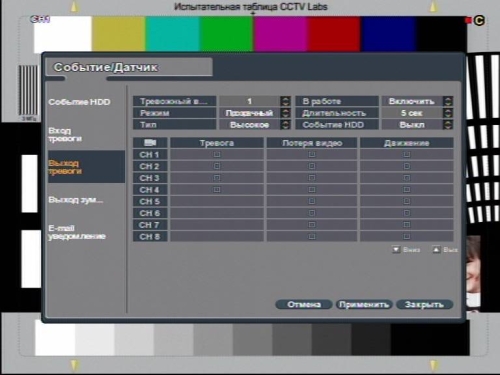500x375 pixels.
Task: Click the Применить button
Action: point(364,304)
